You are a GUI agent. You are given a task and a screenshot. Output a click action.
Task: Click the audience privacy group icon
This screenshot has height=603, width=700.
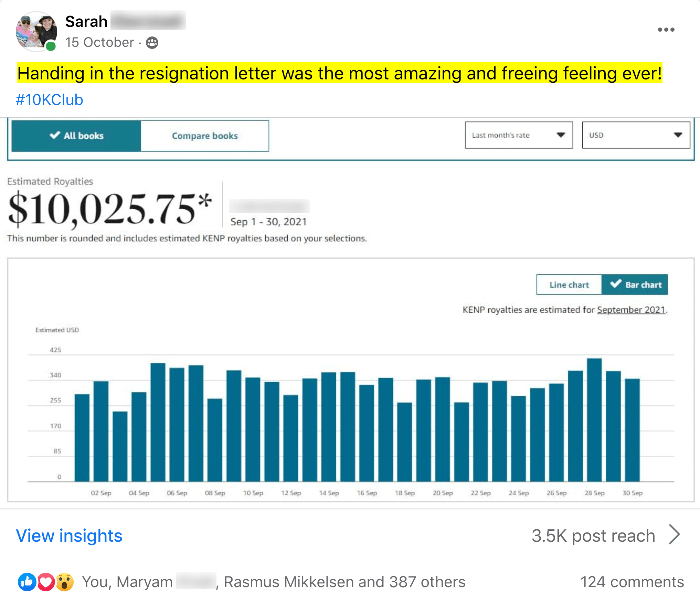tap(152, 43)
